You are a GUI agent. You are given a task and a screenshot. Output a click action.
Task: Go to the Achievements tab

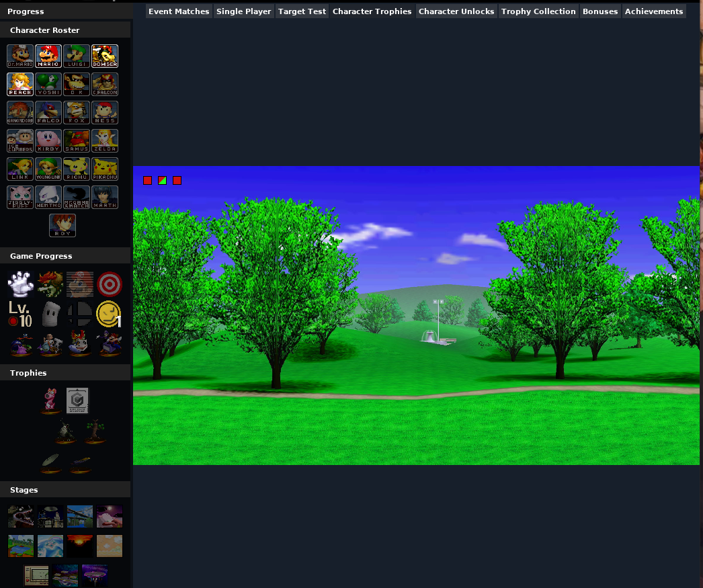654,11
